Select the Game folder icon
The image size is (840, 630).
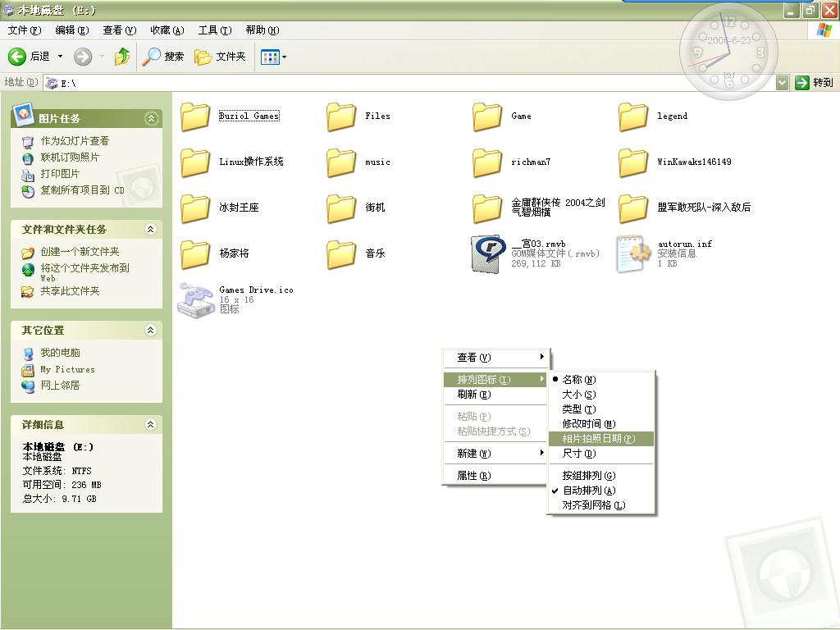click(487, 116)
